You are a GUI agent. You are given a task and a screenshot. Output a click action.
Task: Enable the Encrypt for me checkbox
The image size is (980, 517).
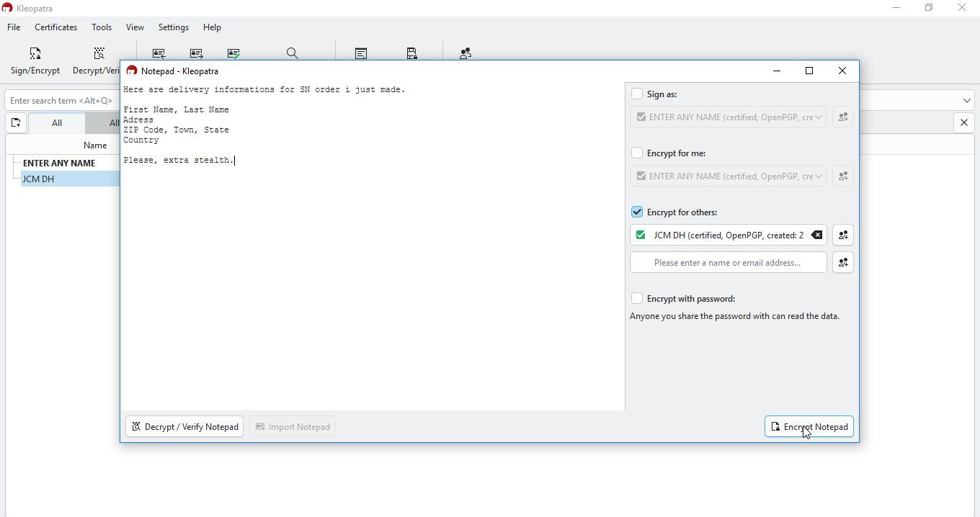637,153
